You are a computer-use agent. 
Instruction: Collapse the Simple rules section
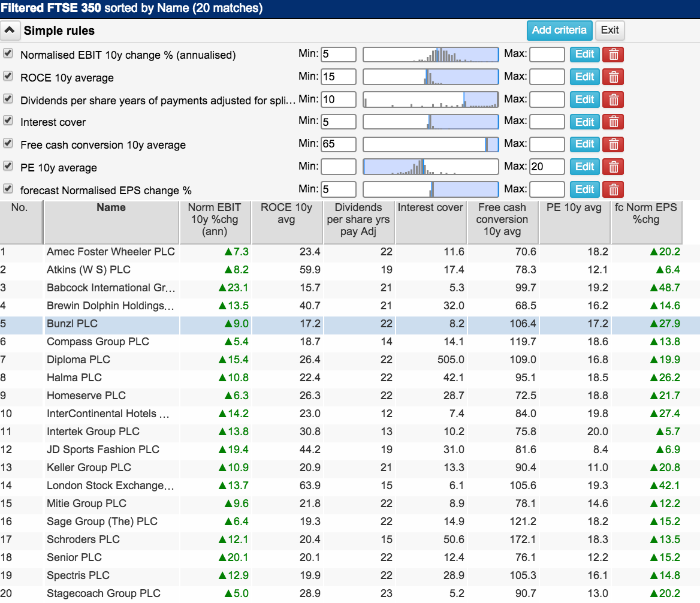pos(10,31)
